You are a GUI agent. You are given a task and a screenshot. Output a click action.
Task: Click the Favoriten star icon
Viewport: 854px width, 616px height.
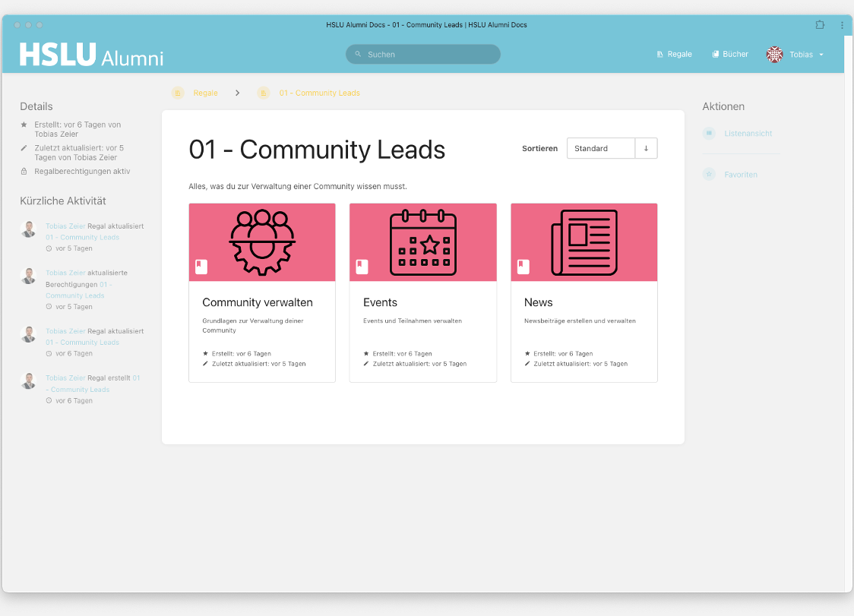709,175
